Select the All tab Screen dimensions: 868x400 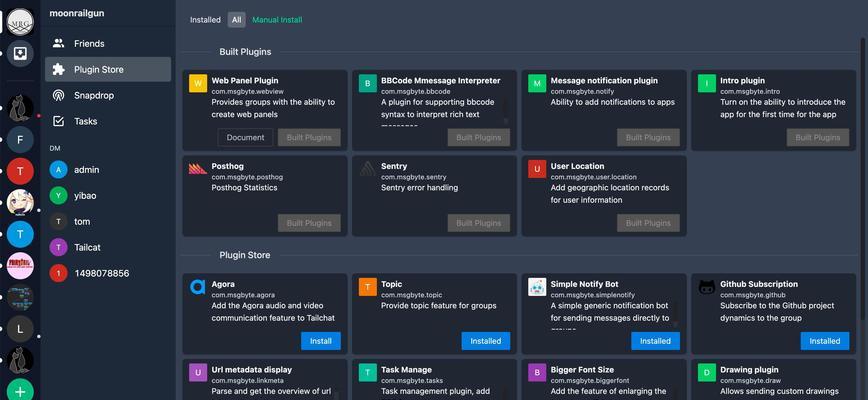coord(236,20)
